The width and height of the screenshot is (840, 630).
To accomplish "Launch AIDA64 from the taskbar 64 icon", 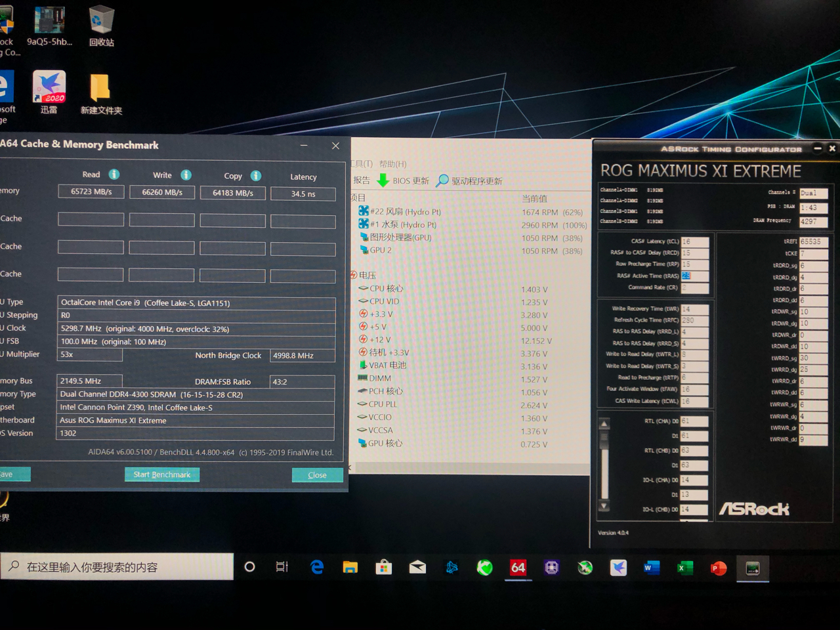I will 518,567.
